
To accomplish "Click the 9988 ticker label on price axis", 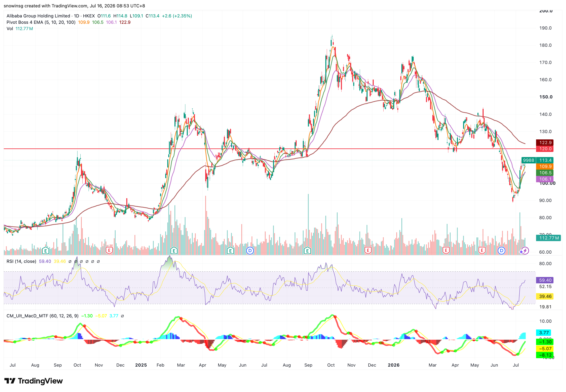I will 528,160.
